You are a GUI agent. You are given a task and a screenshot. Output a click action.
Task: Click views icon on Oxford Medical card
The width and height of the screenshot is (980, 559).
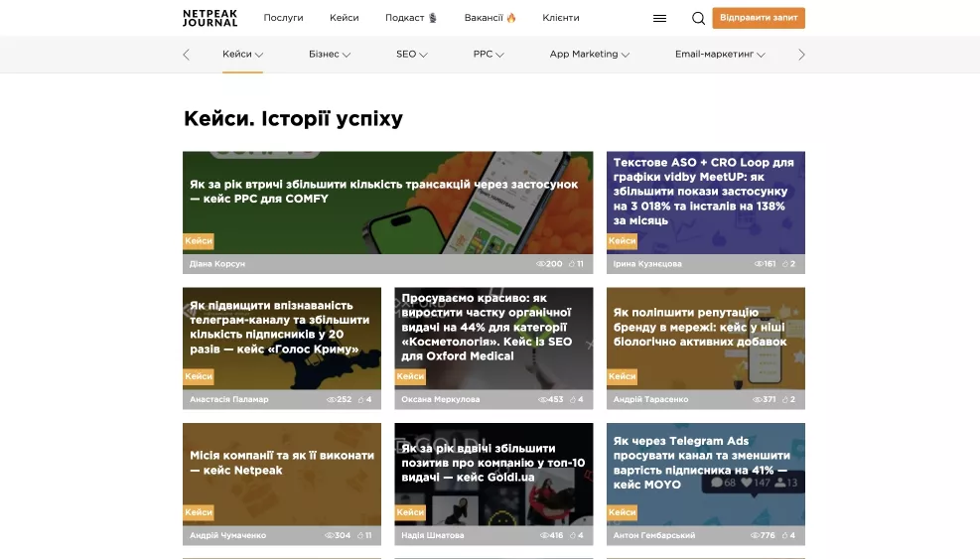[x=542, y=399]
